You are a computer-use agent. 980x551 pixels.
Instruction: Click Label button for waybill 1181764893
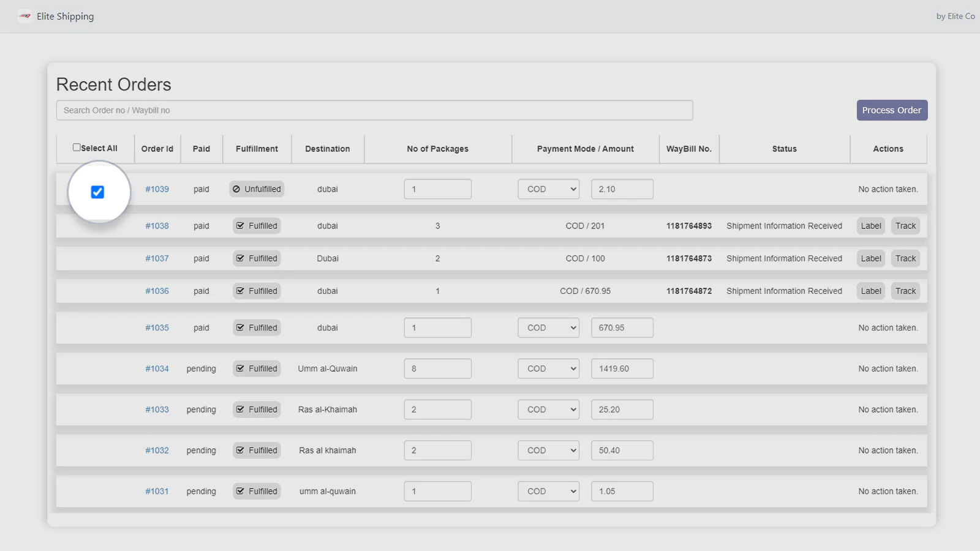(x=870, y=226)
